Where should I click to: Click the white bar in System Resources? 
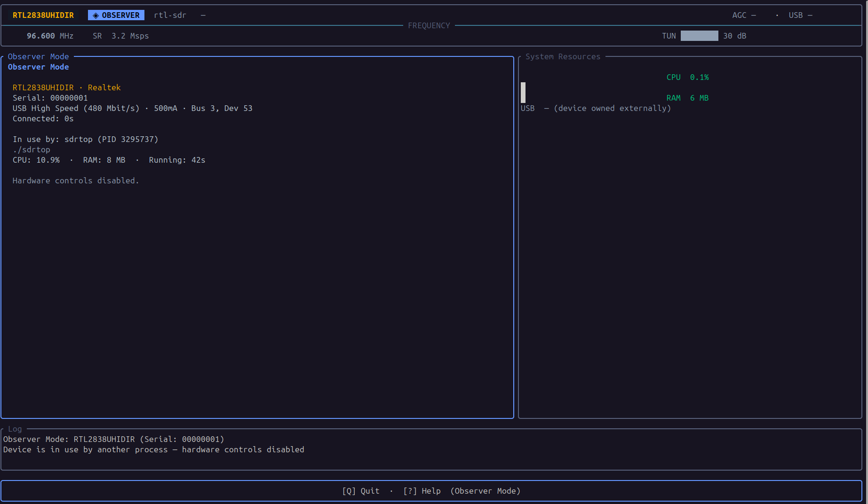tap(523, 93)
